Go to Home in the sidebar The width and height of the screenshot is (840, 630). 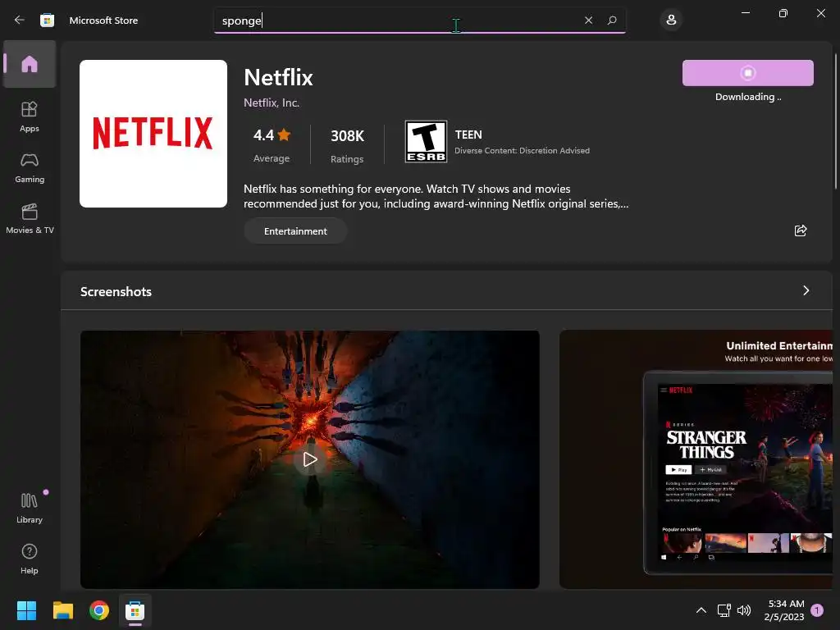pyautogui.click(x=30, y=64)
